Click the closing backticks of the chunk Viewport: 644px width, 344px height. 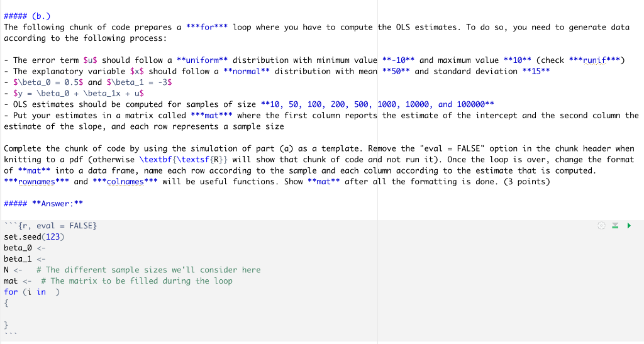(x=11, y=335)
